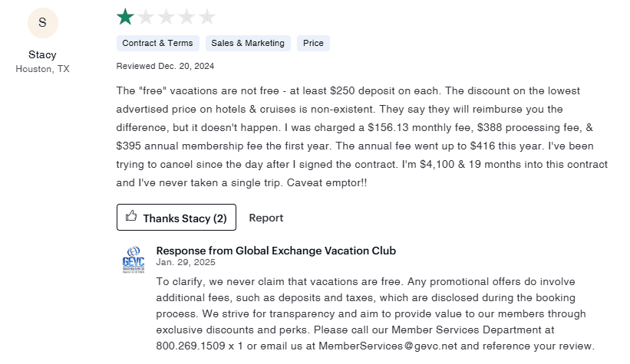Image resolution: width=630 pixels, height=364 pixels.
Task: Click the green filled first star
Action: (125, 16)
